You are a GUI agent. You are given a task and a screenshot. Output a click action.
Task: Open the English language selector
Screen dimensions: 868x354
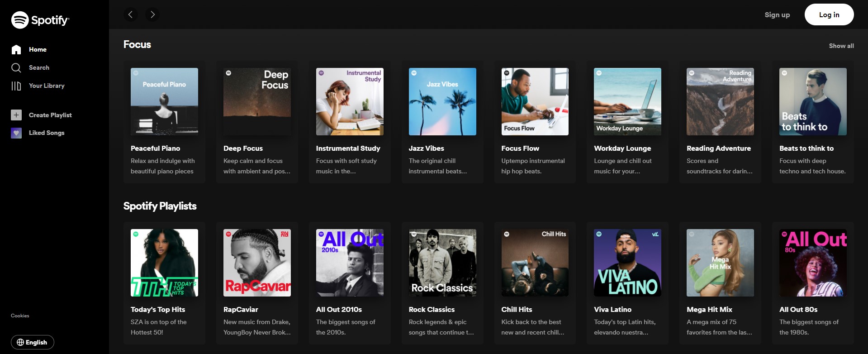click(x=32, y=342)
